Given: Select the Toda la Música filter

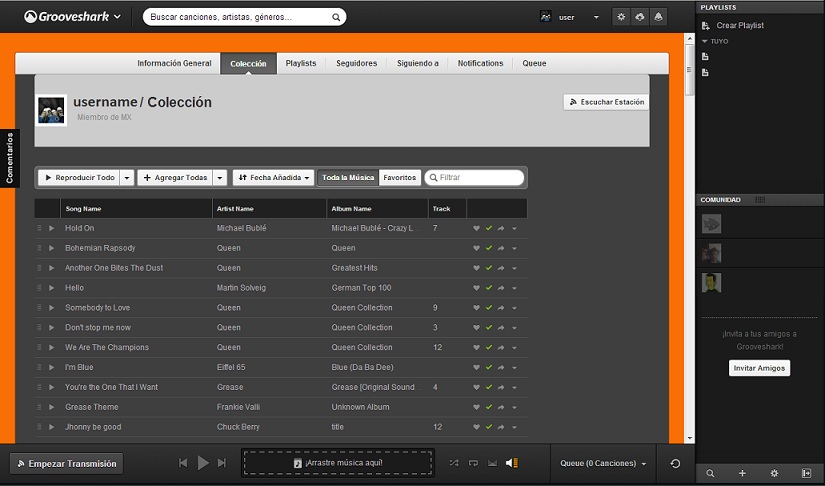Looking at the screenshot, I should pyautogui.click(x=348, y=178).
